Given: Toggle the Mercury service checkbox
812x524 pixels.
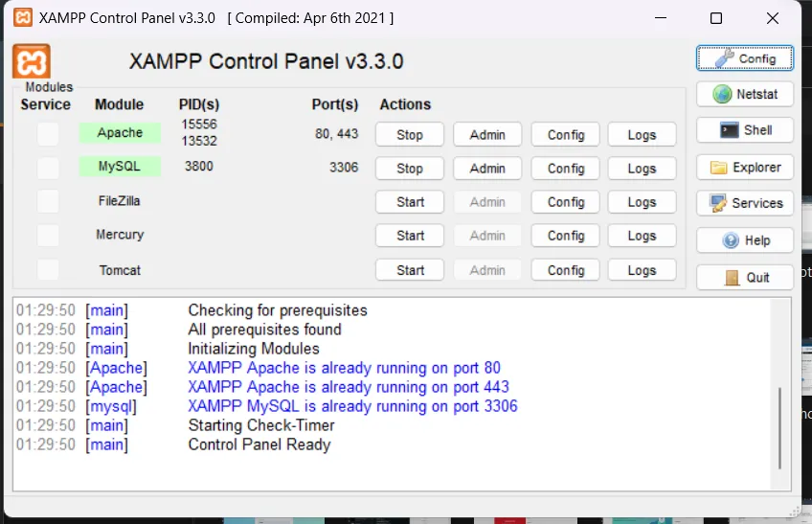Looking at the screenshot, I should (x=48, y=236).
